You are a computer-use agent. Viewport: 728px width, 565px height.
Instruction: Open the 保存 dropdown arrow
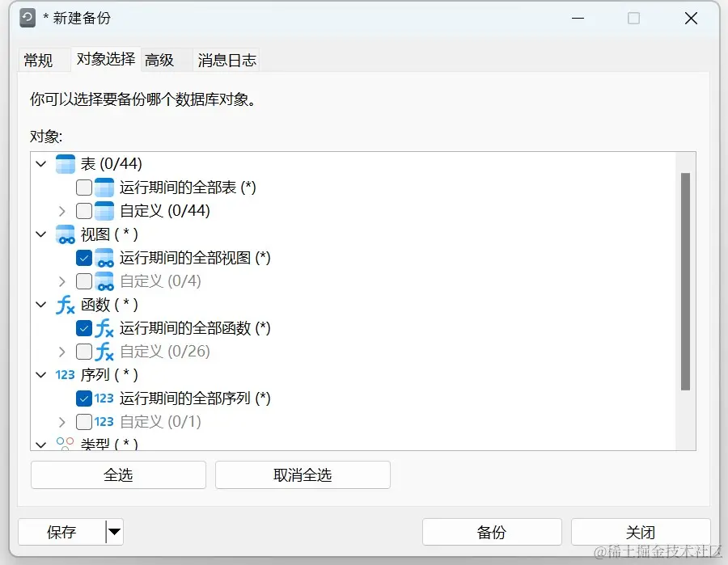[115, 532]
